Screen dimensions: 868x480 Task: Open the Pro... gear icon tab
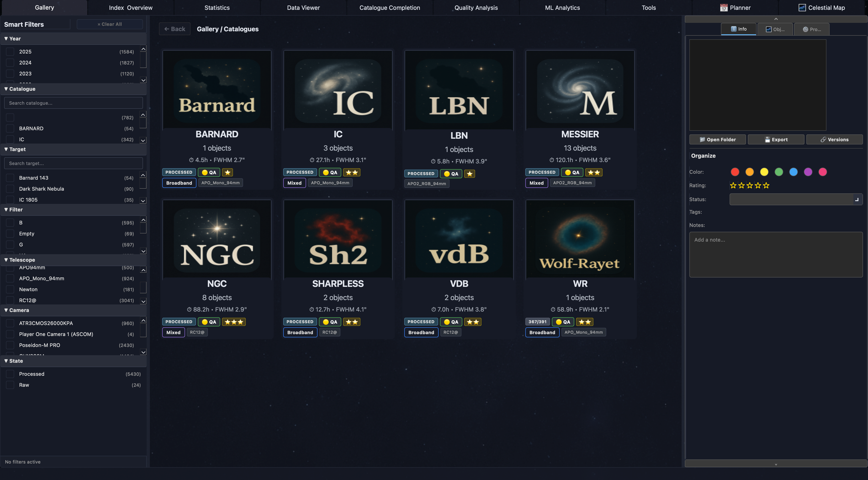811,29
